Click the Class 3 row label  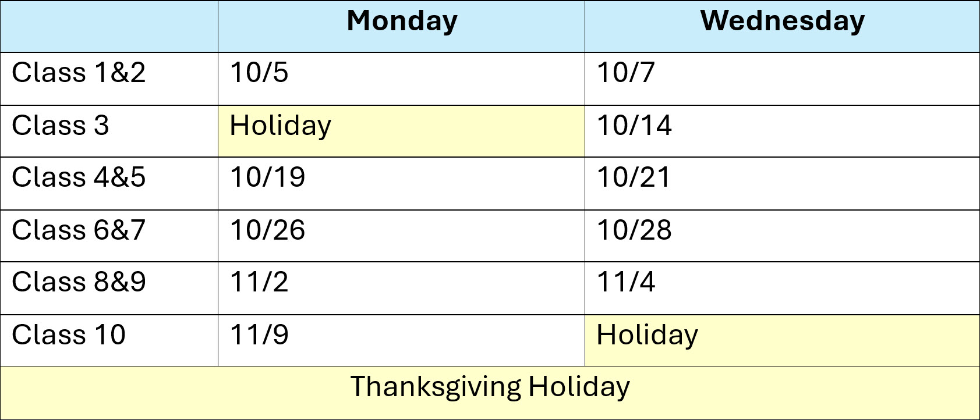tap(109, 131)
